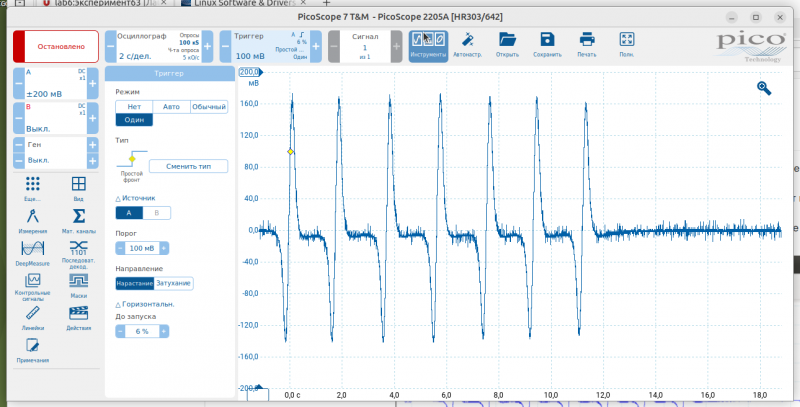This screenshot has width=800, height=407.
Task: Launch the DeepMeasure tool
Action: 32,251
